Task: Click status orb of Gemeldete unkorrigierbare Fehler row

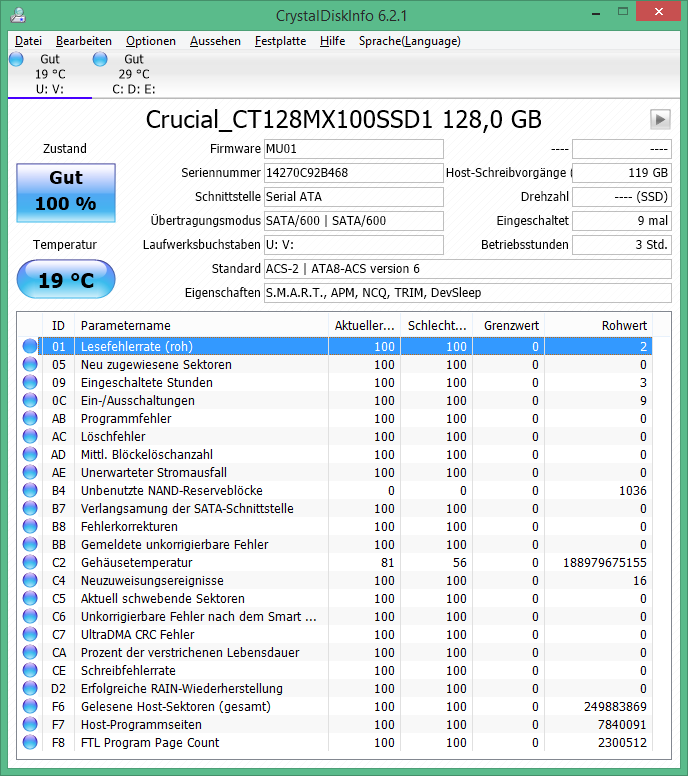Action: [30, 544]
